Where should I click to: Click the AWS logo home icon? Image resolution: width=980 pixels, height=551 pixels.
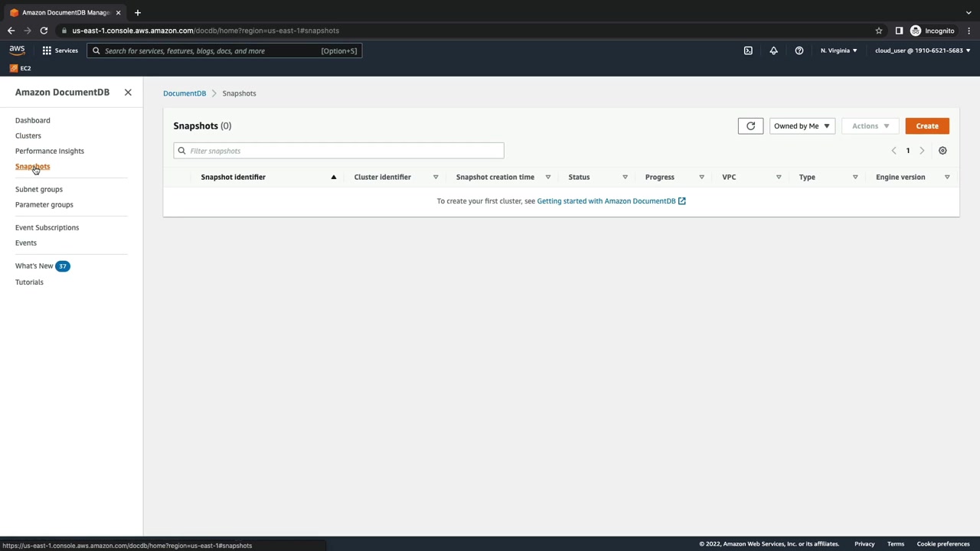click(x=17, y=51)
